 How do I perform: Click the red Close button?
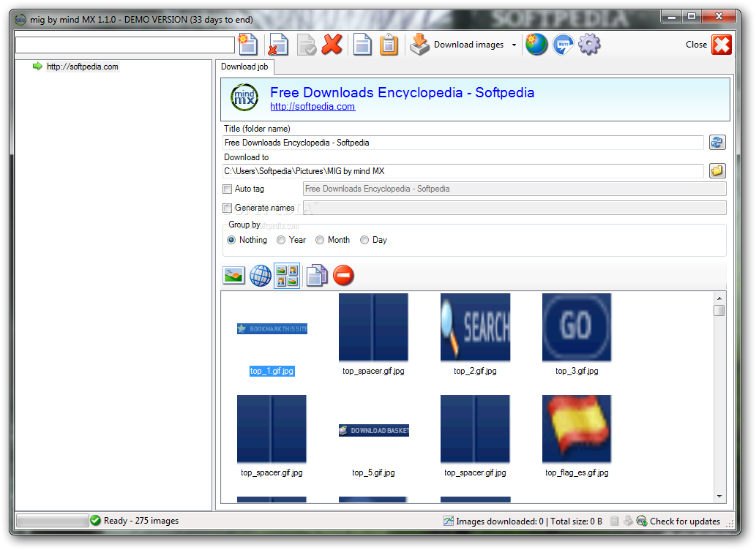(x=722, y=45)
